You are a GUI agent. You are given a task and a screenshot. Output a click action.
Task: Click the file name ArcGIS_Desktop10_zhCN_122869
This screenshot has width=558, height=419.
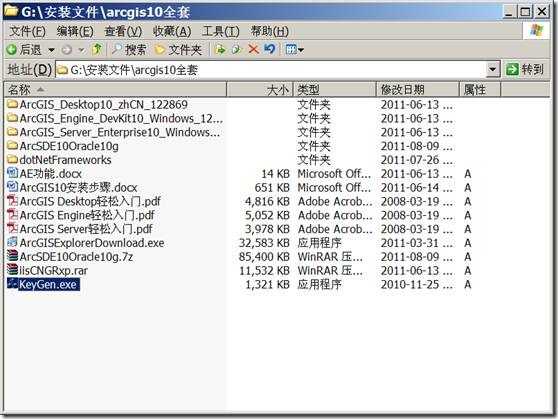click(104, 104)
